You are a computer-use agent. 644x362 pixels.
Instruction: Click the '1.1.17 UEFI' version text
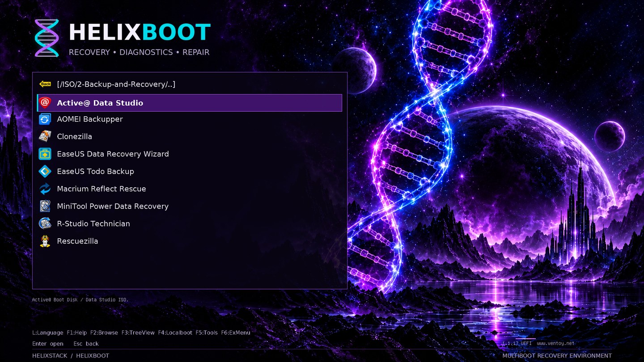coord(518,343)
